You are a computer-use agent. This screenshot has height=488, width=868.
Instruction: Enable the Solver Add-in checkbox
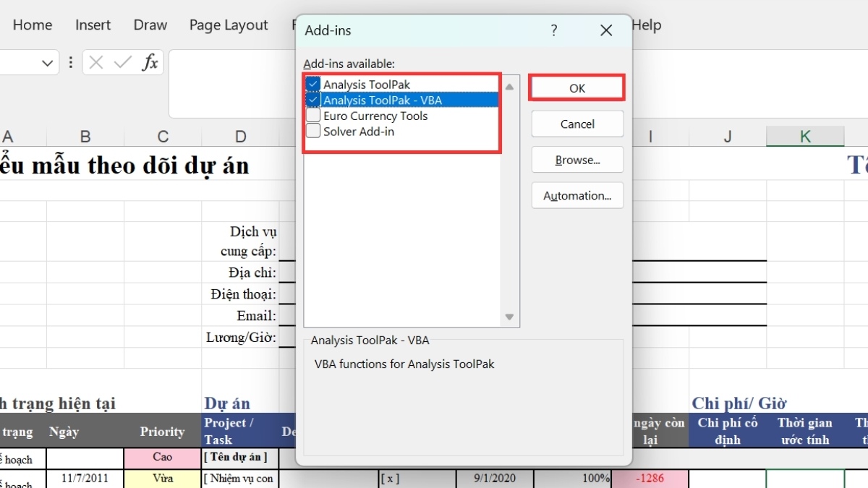pyautogui.click(x=313, y=132)
